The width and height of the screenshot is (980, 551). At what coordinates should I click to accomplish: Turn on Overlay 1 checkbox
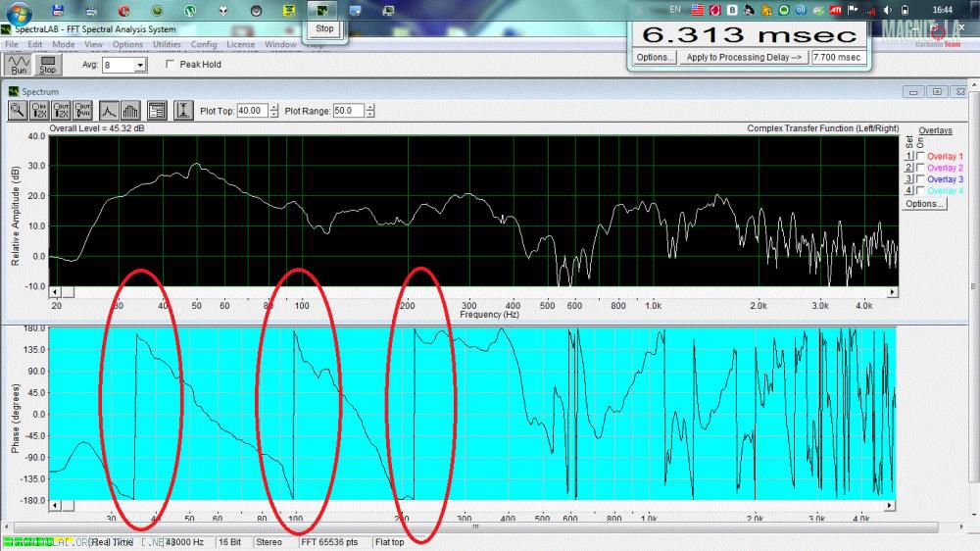click(920, 156)
